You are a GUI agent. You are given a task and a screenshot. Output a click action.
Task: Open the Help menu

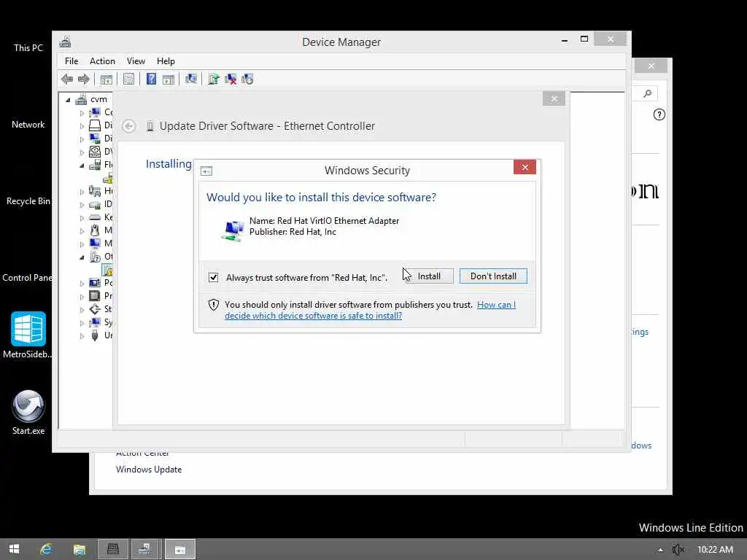point(166,61)
